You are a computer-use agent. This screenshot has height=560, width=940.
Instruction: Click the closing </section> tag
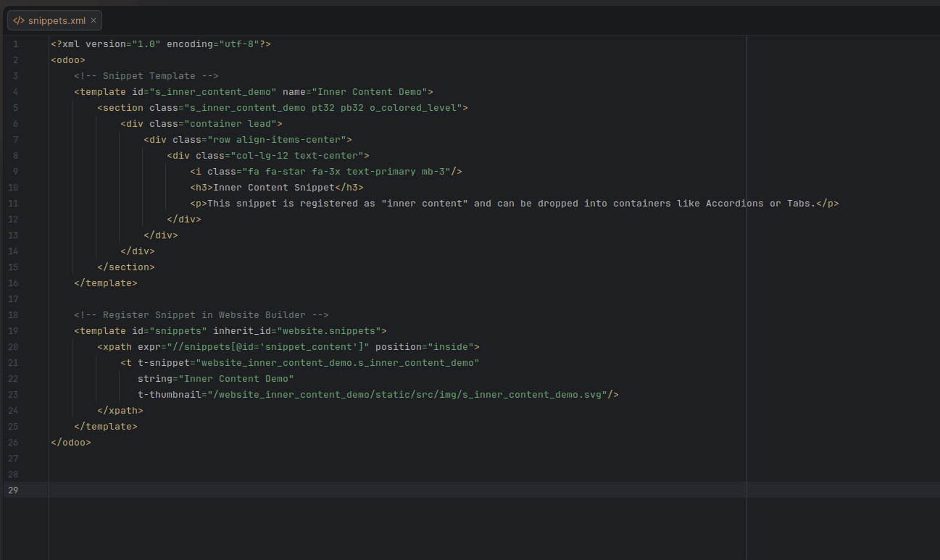126,267
